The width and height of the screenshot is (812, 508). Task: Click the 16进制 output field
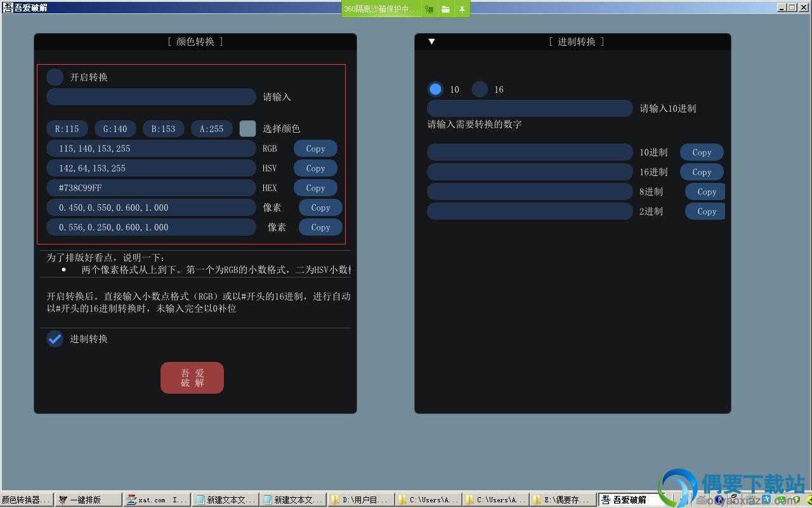530,172
